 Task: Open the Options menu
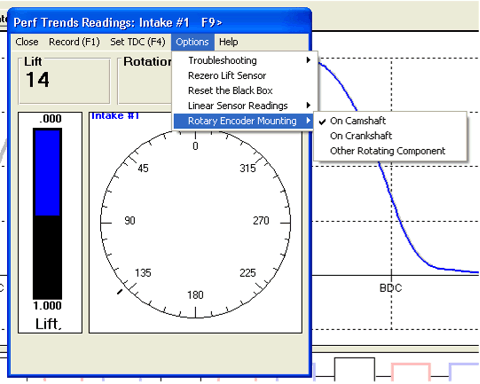click(192, 42)
